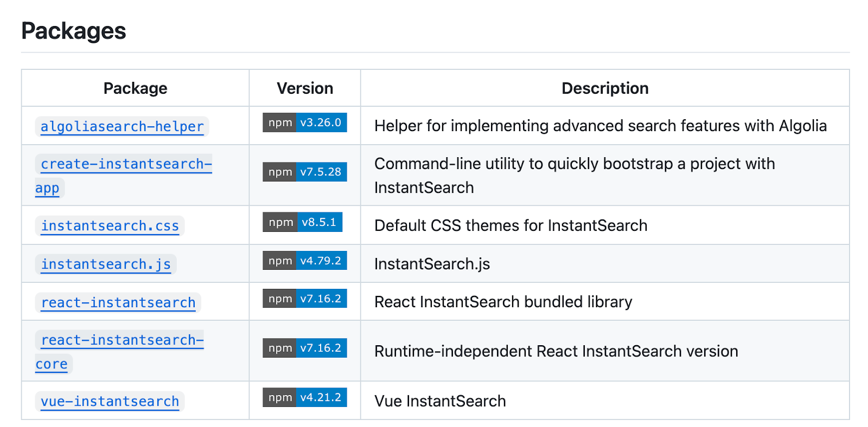Follow the instantsearch.css package link

coord(110,226)
